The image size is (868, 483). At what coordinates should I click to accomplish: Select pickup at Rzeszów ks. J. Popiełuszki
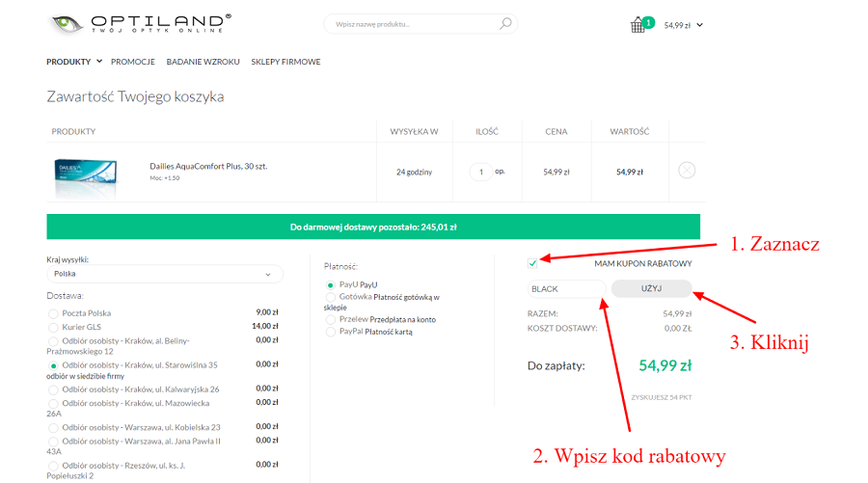(x=53, y=467)
